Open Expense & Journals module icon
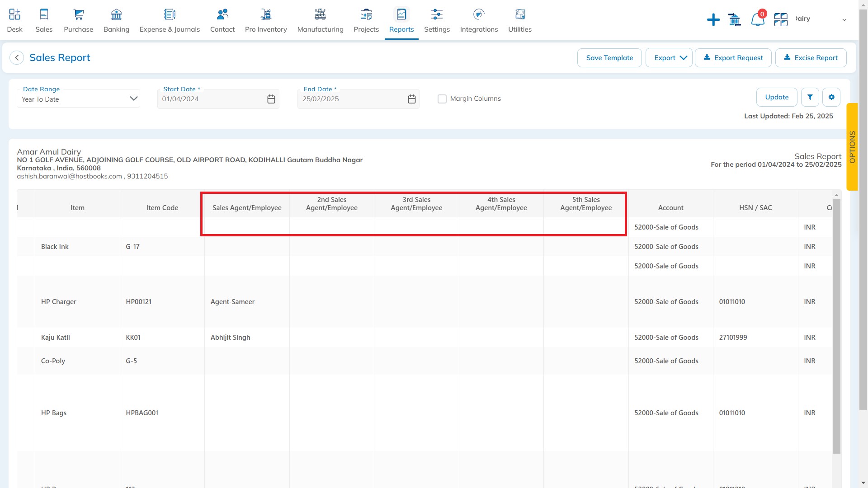 click(170, 14)
